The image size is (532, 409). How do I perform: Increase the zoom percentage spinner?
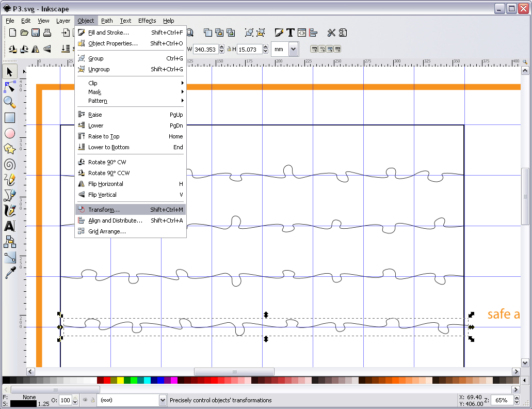coord(517,398)
